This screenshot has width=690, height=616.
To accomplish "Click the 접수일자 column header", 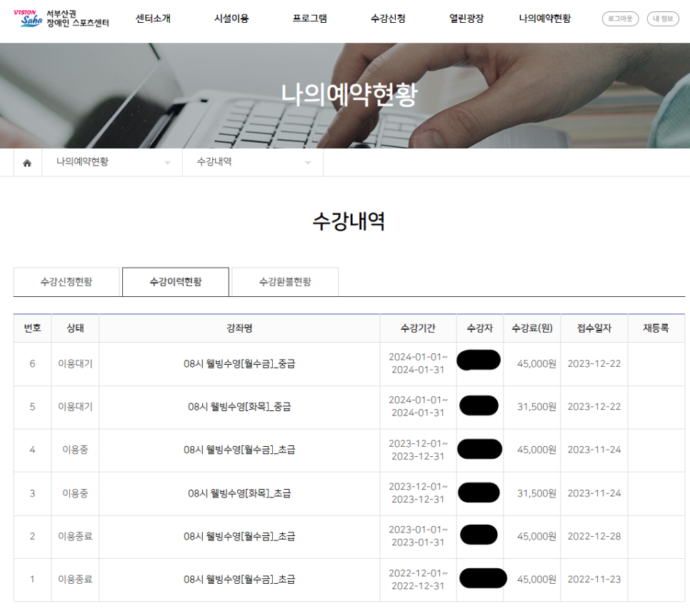I will pos(594,328).
